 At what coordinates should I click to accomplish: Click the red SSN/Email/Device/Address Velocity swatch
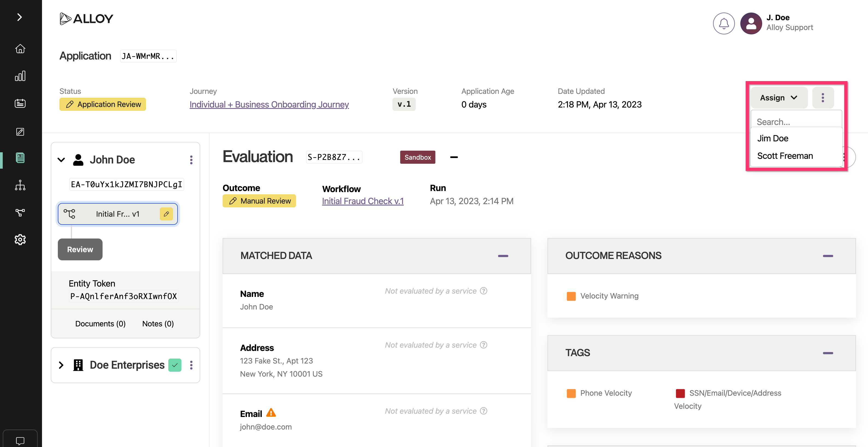680,394
